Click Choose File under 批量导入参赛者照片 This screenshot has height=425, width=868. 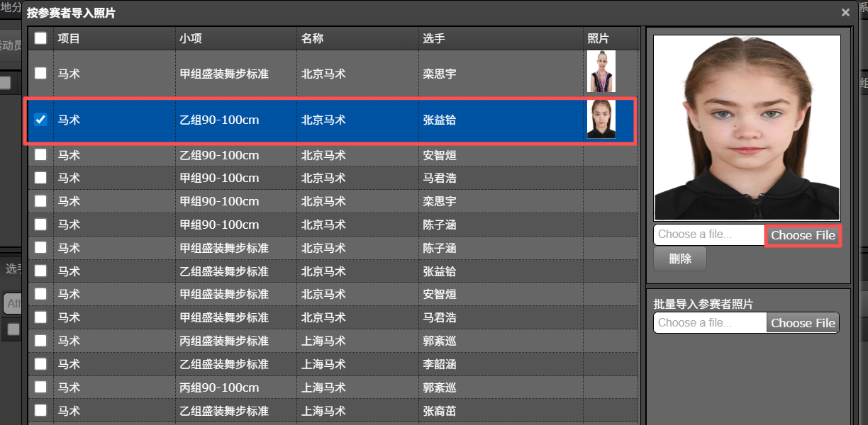point(803,322)
